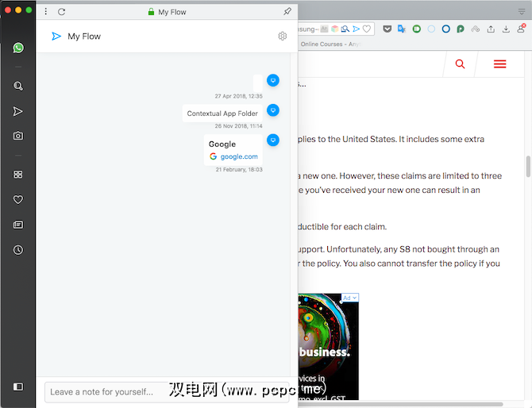The width and height of the screenshot is (532, 408).
Task: Open Bookmarks heart in sidebar
Action: point(18,199)
